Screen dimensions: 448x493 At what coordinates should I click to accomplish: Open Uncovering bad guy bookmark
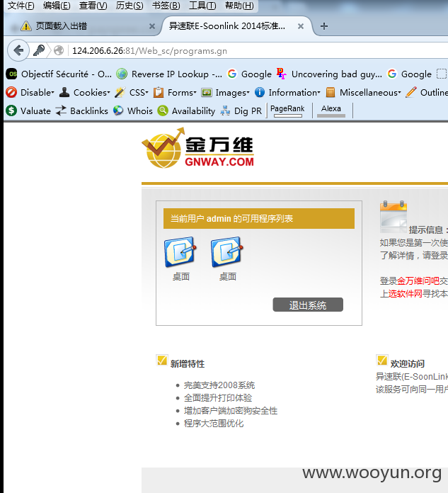pos(329,74)
